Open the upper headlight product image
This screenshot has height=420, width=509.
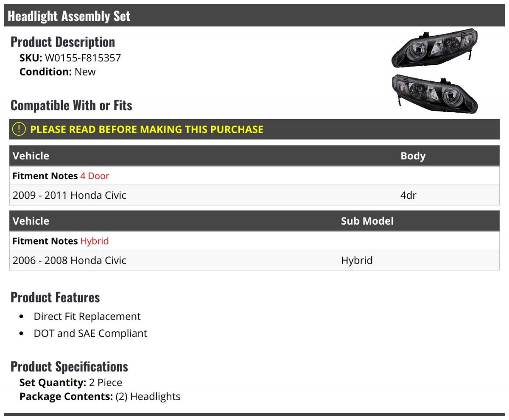click(434, 48)
